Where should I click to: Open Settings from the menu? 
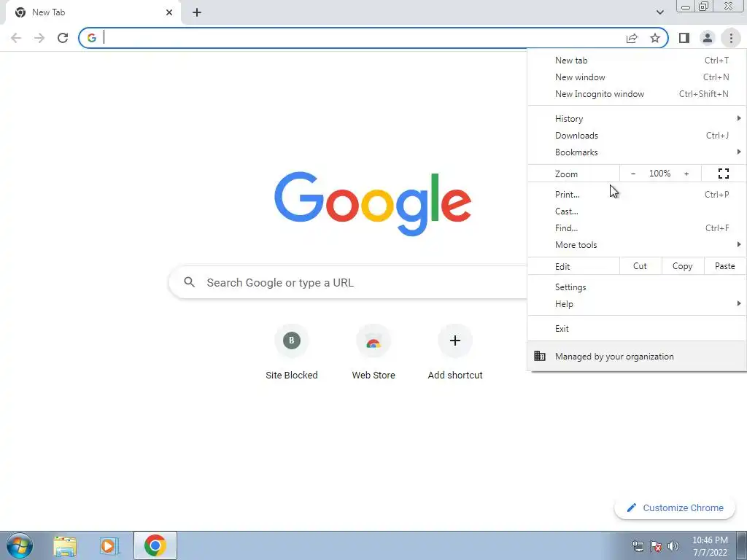coord(637,287)
